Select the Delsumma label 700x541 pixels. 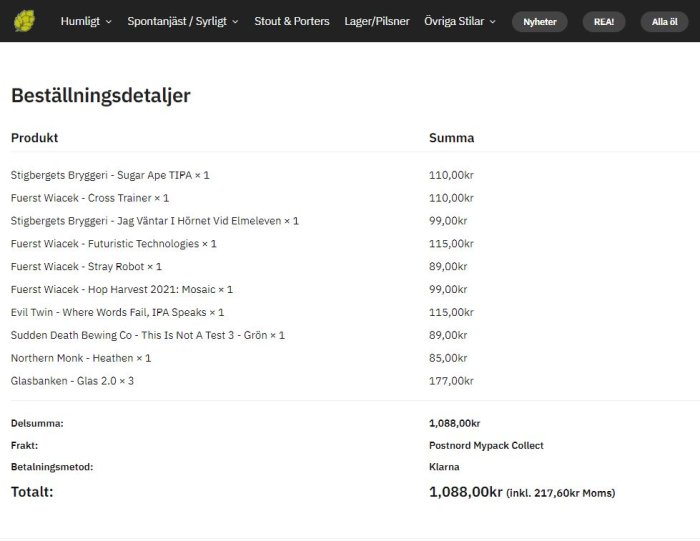click(37, 423)
